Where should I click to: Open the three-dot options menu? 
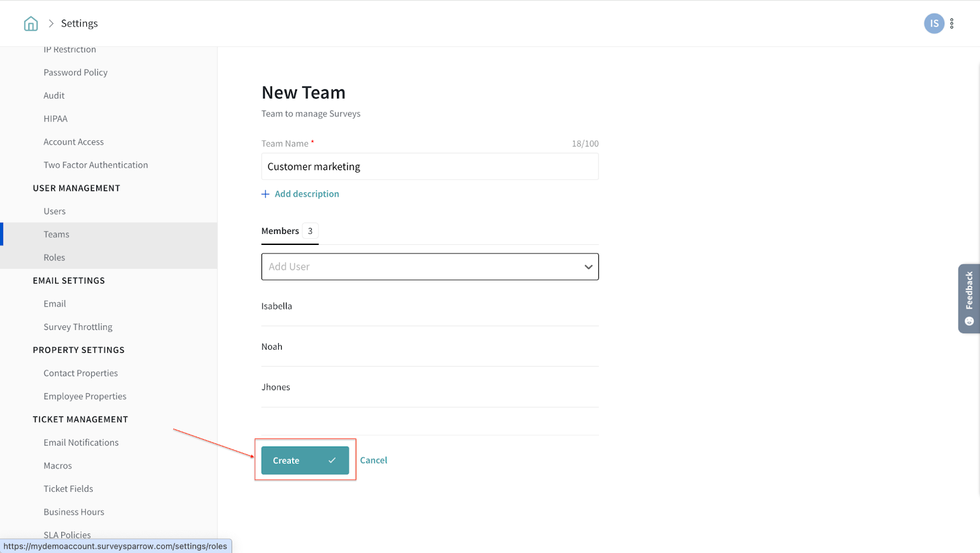coord(952,23)
